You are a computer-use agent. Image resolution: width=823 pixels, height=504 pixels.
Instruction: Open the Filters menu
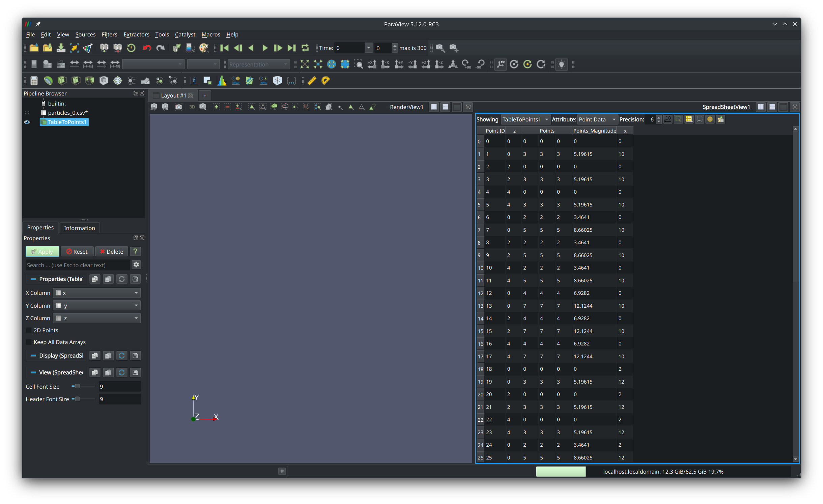pos(109,34)
